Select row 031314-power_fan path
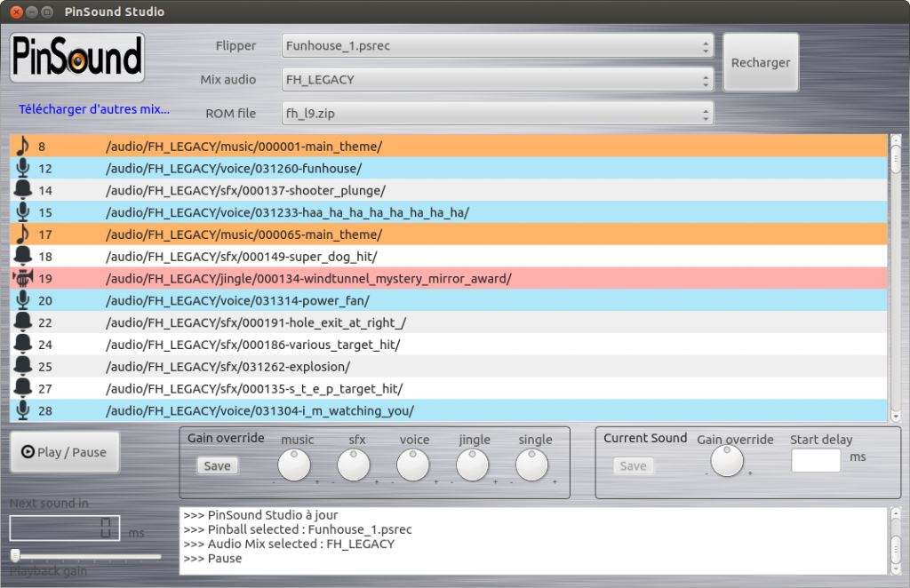Screen dimensions: 910x588 coord(449,300)
